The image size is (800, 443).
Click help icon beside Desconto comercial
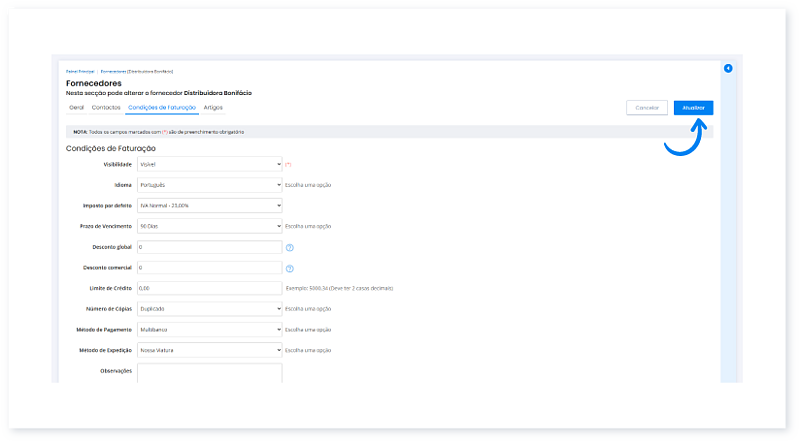point(290,268)
